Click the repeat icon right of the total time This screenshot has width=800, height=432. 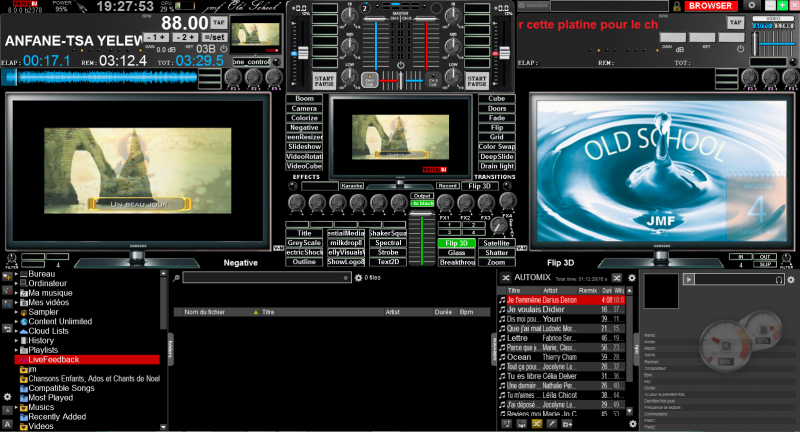[616, 278]
